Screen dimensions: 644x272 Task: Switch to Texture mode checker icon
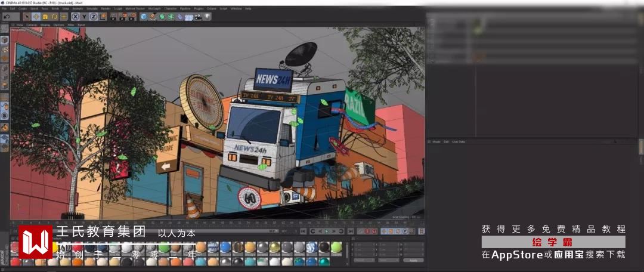click(x=5, y=50)
